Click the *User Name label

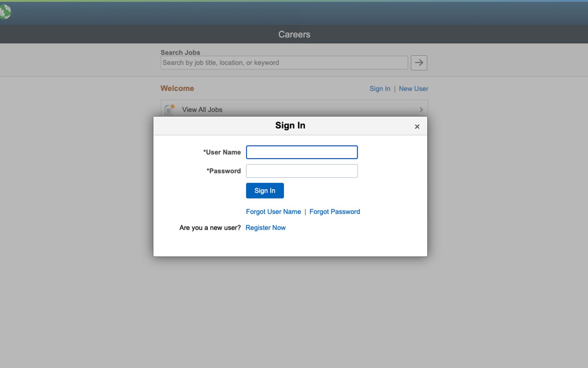(222, 152)
